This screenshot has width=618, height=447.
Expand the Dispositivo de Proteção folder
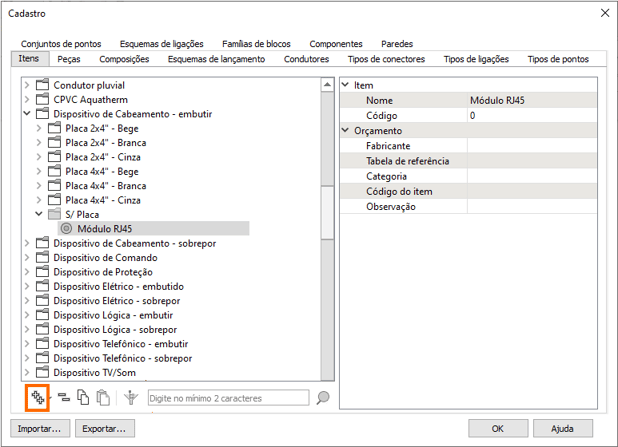point(27,272)
